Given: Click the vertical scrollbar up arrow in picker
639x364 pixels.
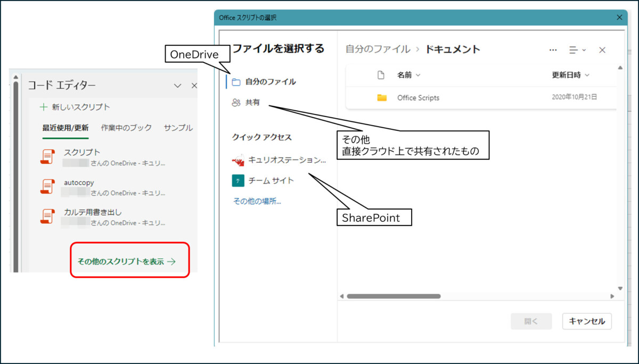Looking at the screenshot, I should click(620, 68).
